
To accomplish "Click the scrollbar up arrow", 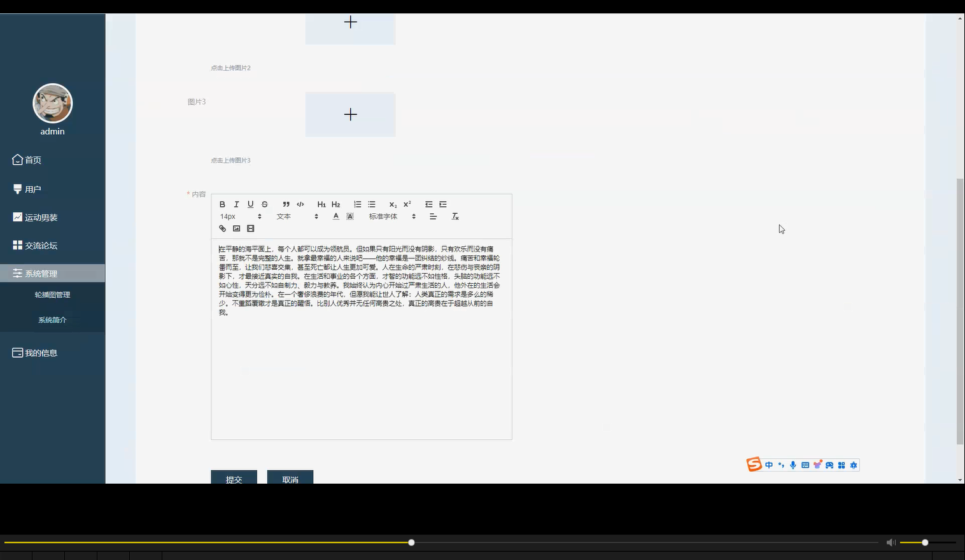I will pos(960,18).
